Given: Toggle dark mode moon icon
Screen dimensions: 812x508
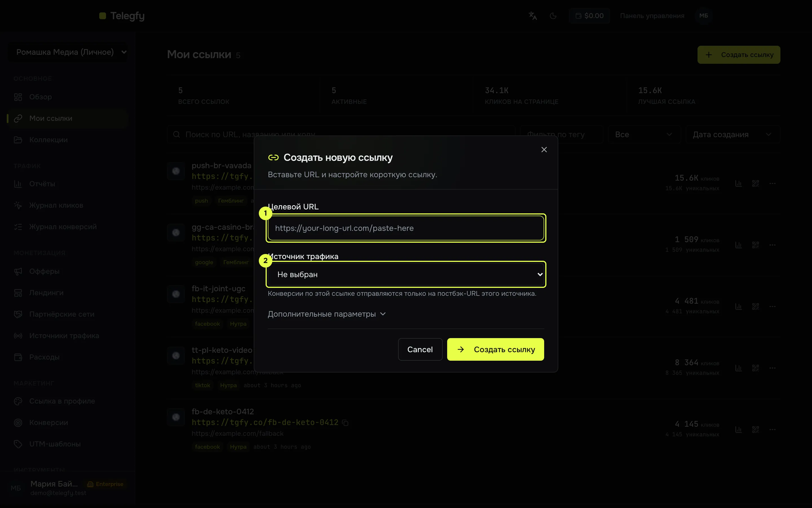Looking at the screenshot, I should [x=553, y=16].
